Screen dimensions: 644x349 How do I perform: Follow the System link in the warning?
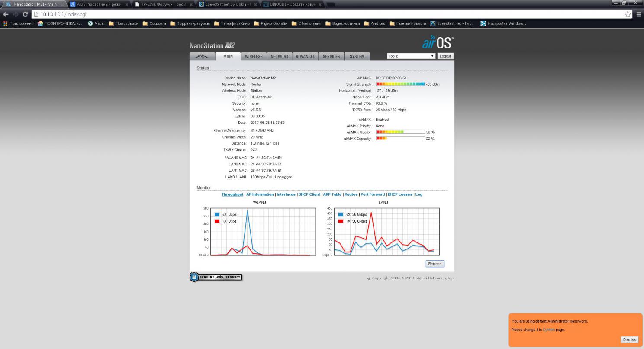click(x=548, y=330)
